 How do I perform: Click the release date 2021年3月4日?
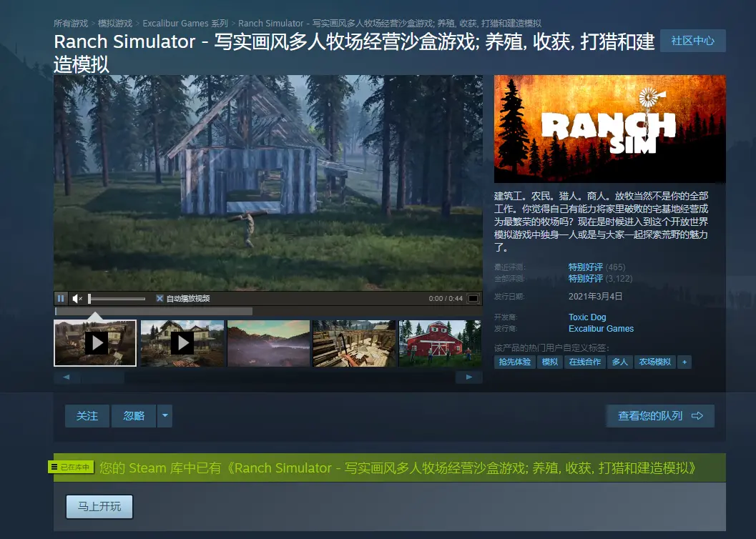[x=596, y=296]
